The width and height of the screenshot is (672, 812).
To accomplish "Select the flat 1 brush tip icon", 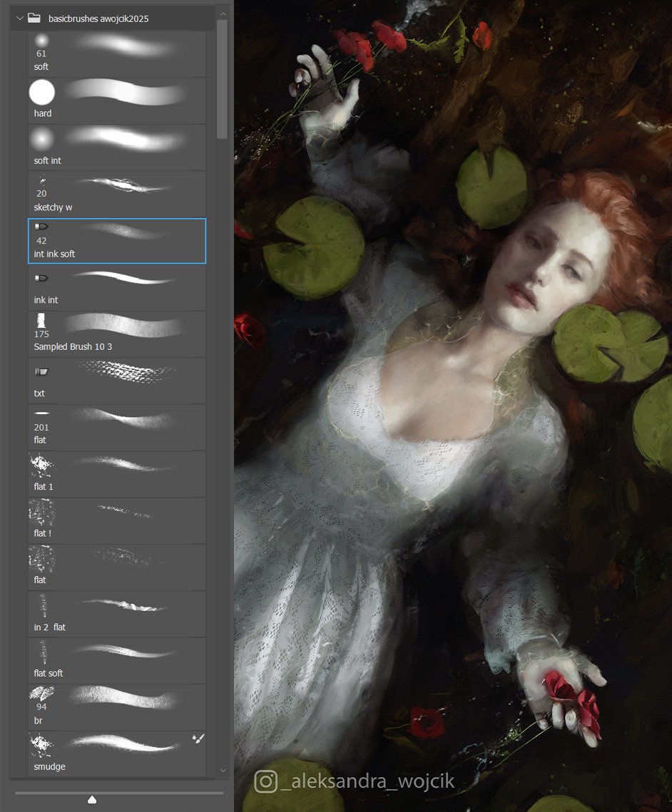I will pyautogui.click(x=41, y=465).
